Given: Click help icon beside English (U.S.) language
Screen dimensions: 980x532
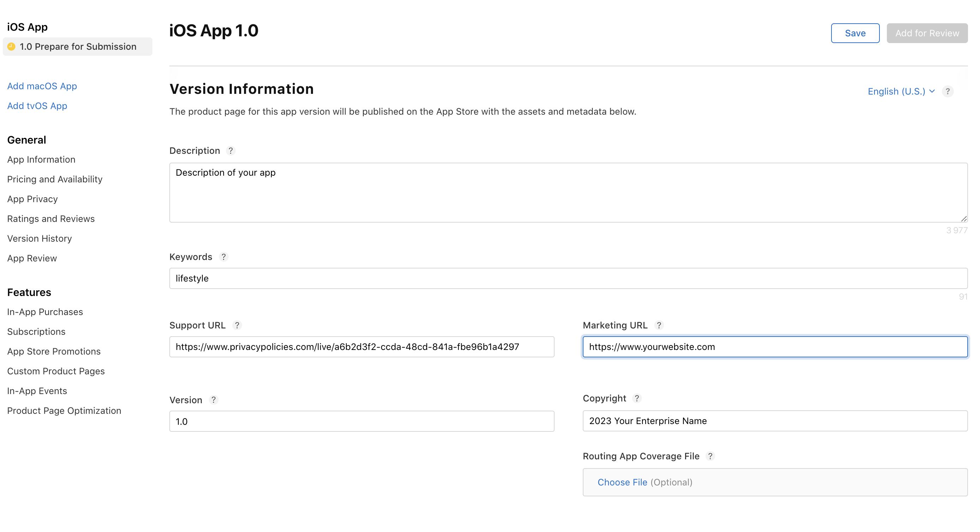Looking at the screenshot, I should [x=947, y=91].
